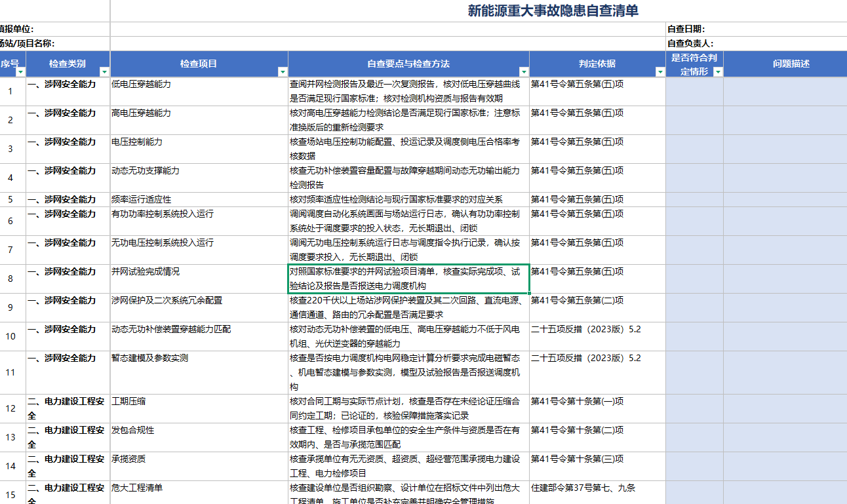The image size is (847, 504).
Task: Select the 暂态建模及参数实测 cell
Action: [x=199, y=372]
